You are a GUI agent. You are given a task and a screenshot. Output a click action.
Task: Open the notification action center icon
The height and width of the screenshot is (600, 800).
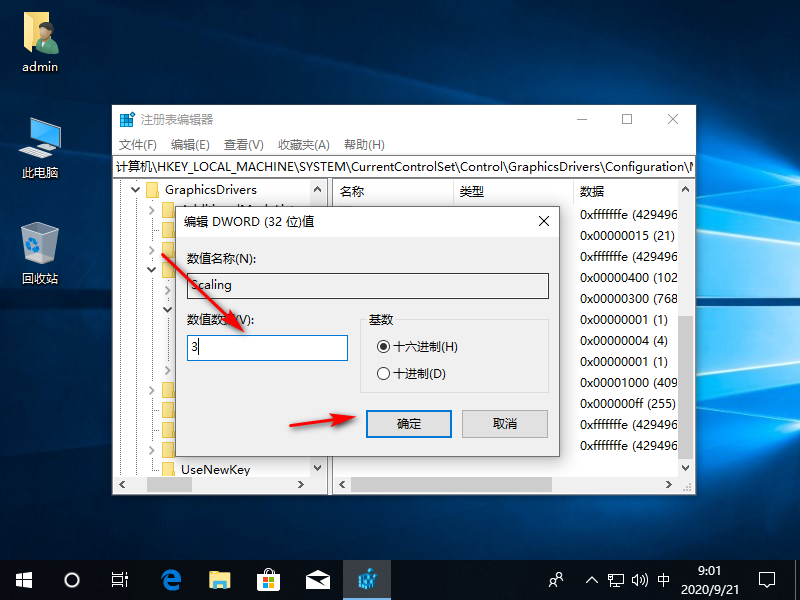pyautogui.click(x=767, y=579)
